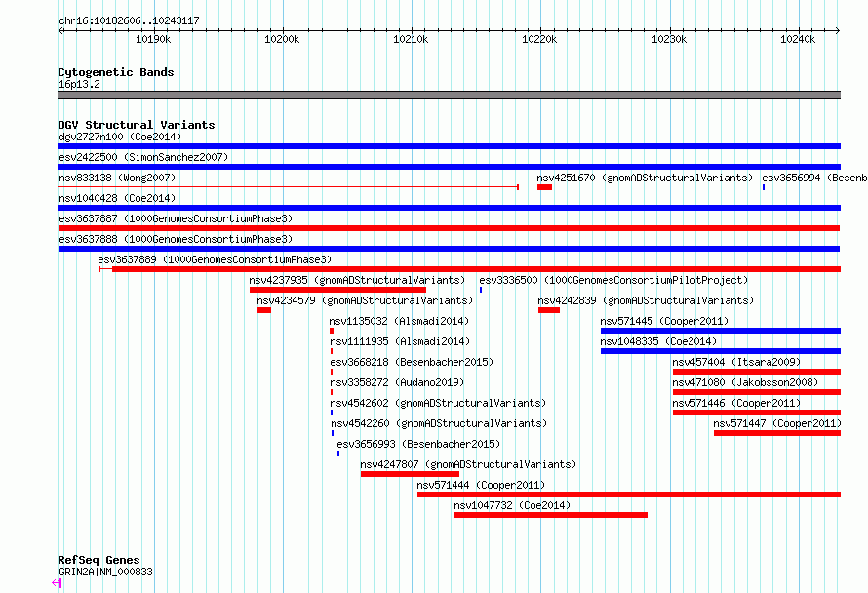The width and height of the screenshot is (868, 593).
Task: Select nsv571444 (Cooper2011) label
Action: 481,485
